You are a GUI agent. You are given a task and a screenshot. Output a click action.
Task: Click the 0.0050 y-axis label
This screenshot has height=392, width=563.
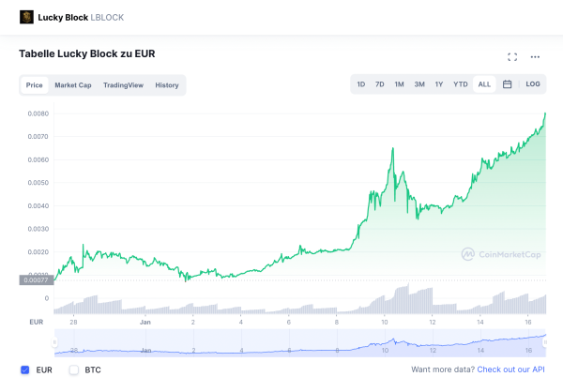(x=38, y=183)
